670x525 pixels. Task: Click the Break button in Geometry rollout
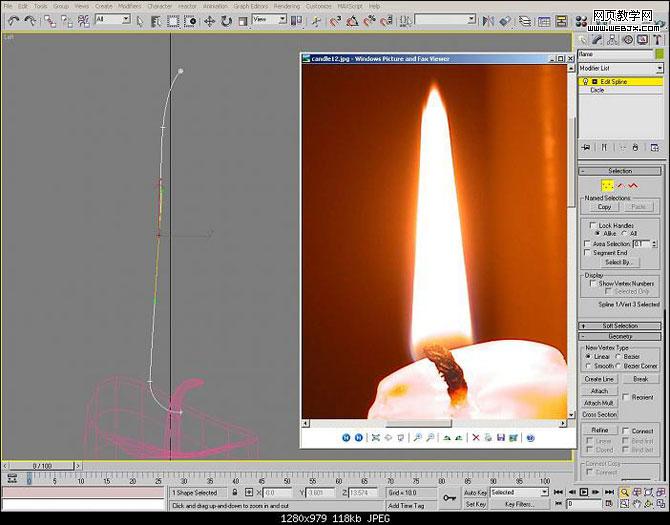tap(641, 379)
